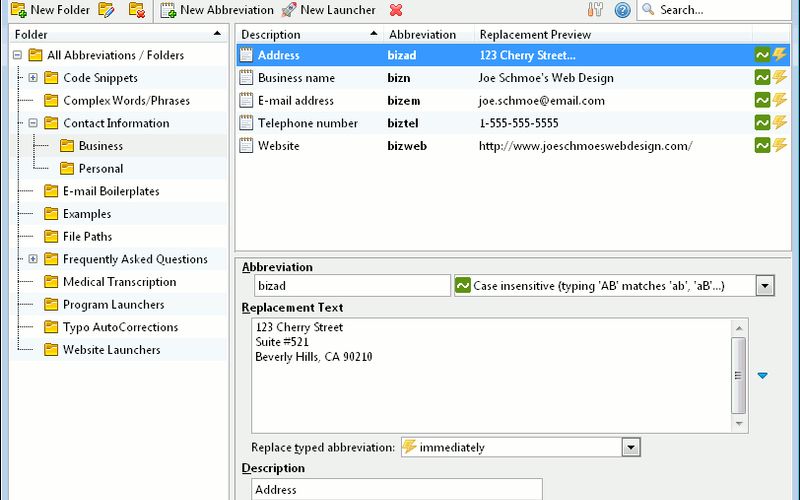Click the edit folder pencil icon

106,10
